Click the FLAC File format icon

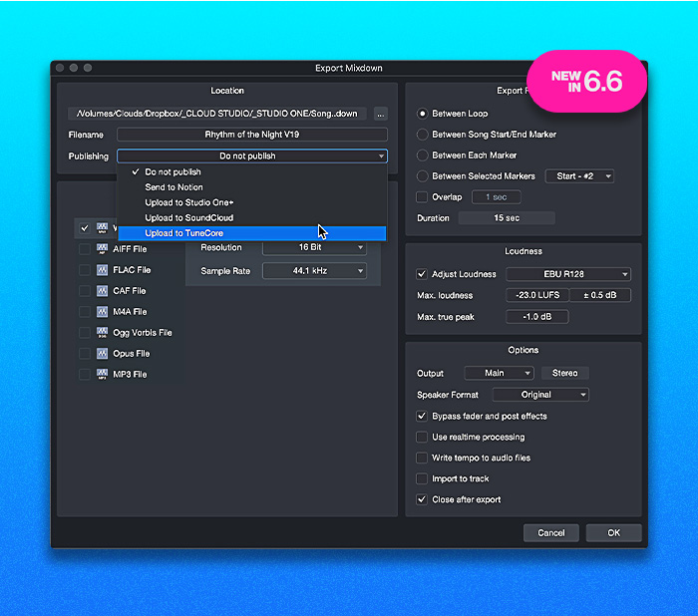(102, 270)
